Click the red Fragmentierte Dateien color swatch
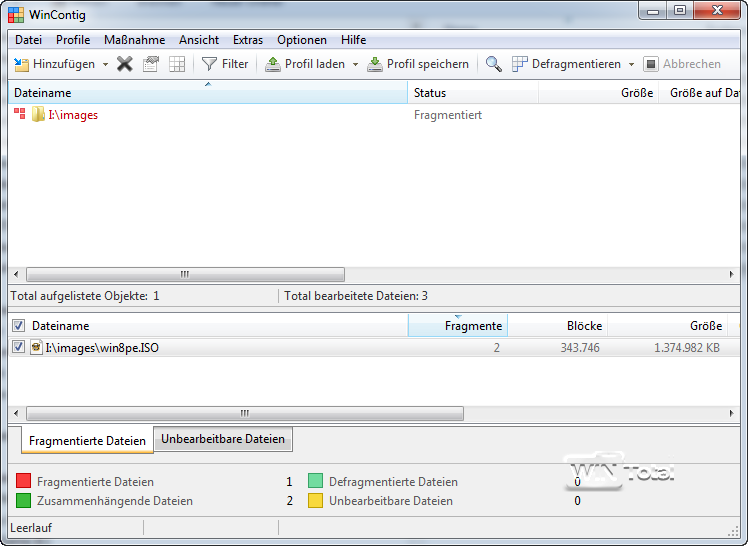Viewport: 748px width, 546px height. click(x=24, y=482)
